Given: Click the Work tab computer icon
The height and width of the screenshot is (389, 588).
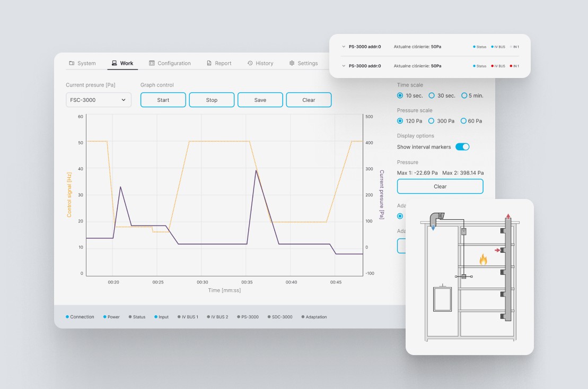Looking at the screenshot, I should [114, 63].
